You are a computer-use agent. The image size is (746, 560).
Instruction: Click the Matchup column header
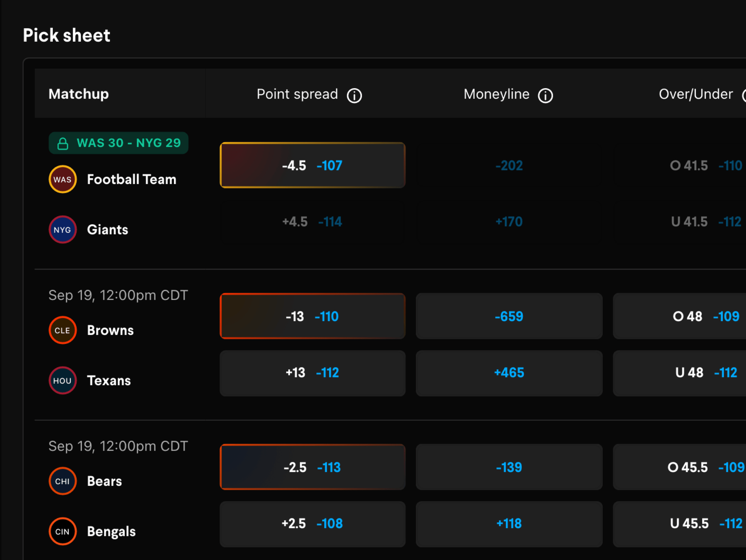[79, 94]
